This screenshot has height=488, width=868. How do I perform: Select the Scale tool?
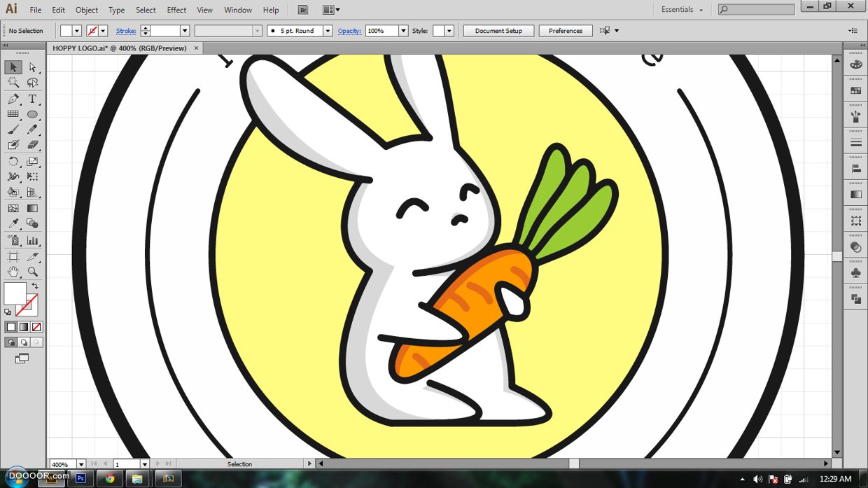tap(32, 162)
